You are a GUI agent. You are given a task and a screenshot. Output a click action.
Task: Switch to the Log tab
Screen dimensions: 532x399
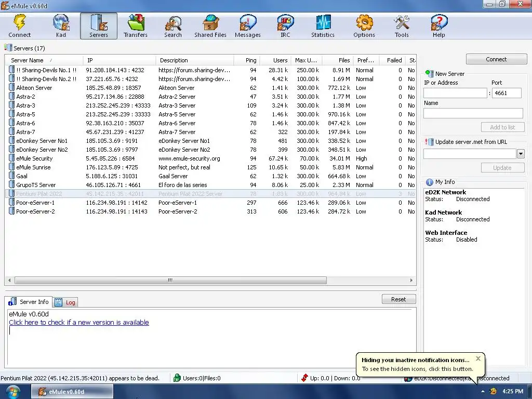click(x=65, y=302)
